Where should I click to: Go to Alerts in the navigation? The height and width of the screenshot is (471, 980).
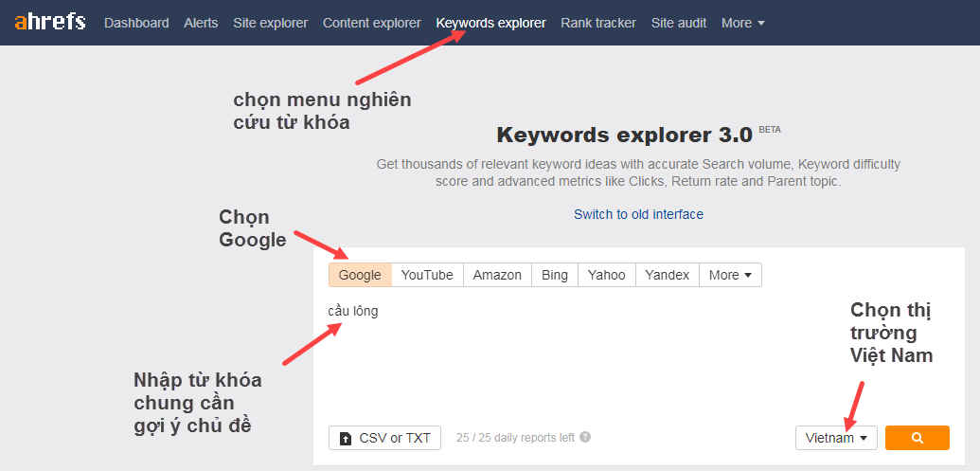(201, 23)
